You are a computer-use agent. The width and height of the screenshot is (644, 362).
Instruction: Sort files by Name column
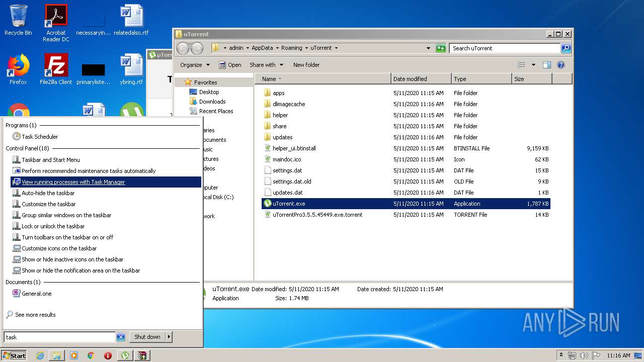point(323,79)
